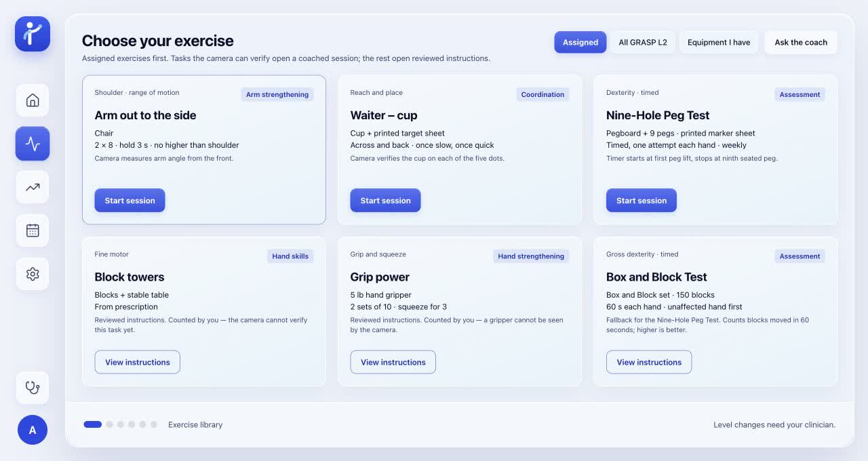Open the settings gear icon
Viewport: 868px width, 461px height.
(33, 274)
